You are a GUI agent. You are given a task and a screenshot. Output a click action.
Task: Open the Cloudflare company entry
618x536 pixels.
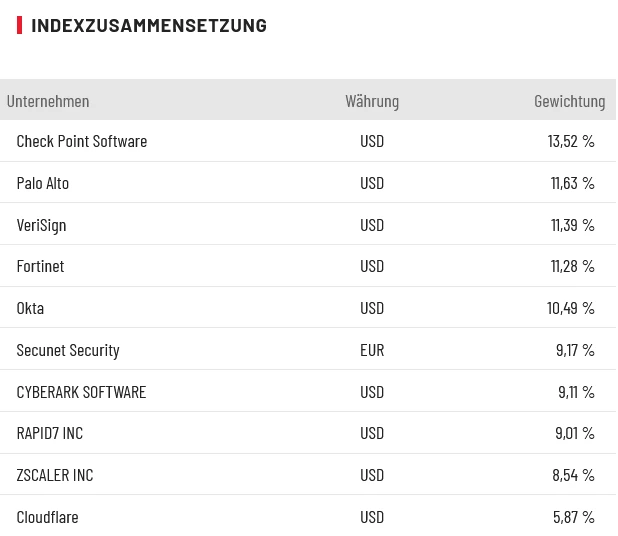pyautogui.click(x=47, y=517)
